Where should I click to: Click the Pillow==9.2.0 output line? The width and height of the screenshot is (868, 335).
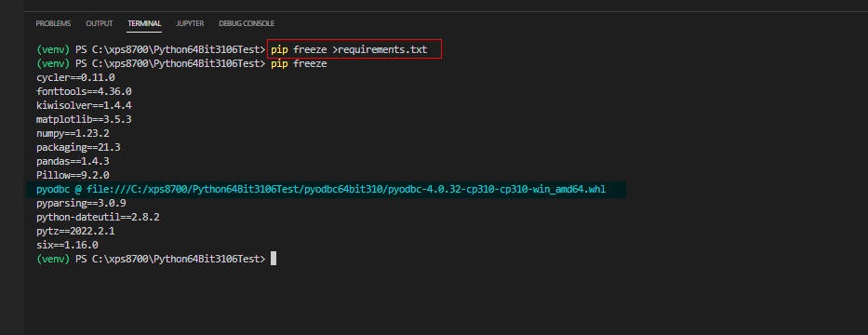click(75, 175)
